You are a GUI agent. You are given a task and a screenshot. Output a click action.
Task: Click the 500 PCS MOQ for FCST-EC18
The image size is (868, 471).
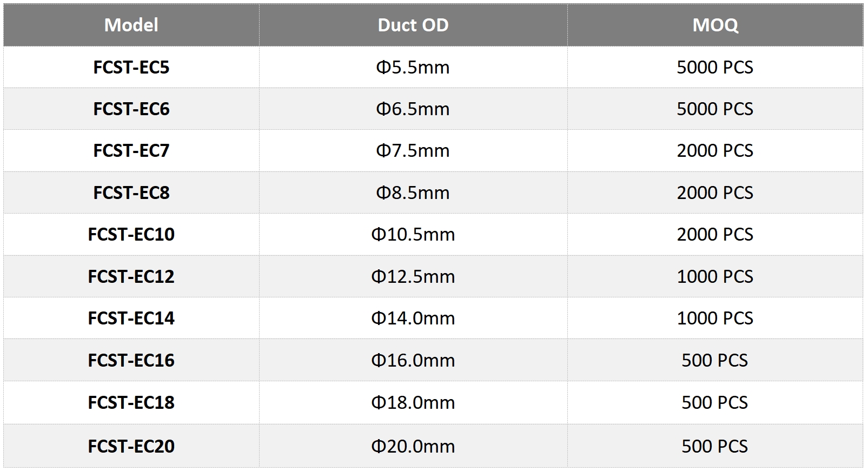coord(715,402)
